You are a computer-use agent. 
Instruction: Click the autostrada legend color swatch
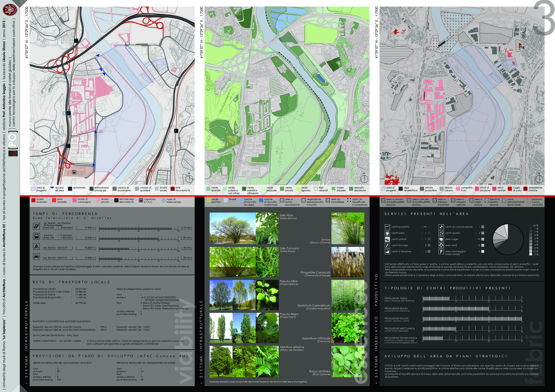[70, 189]
